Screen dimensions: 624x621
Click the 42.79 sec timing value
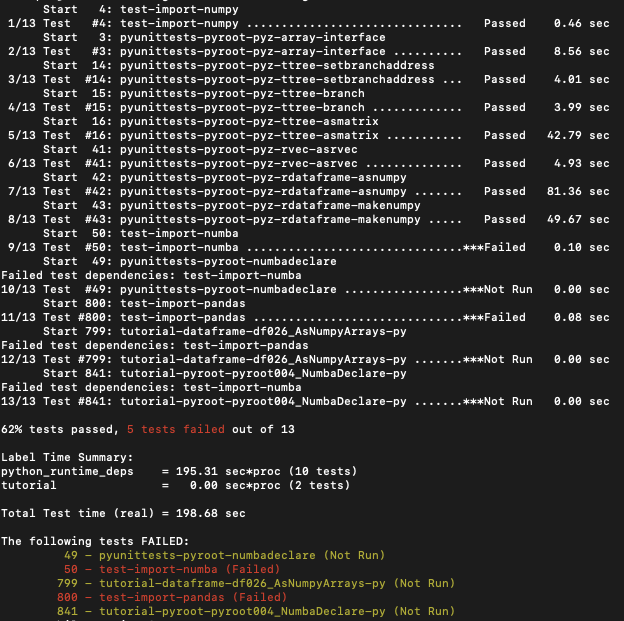(578, 135)
